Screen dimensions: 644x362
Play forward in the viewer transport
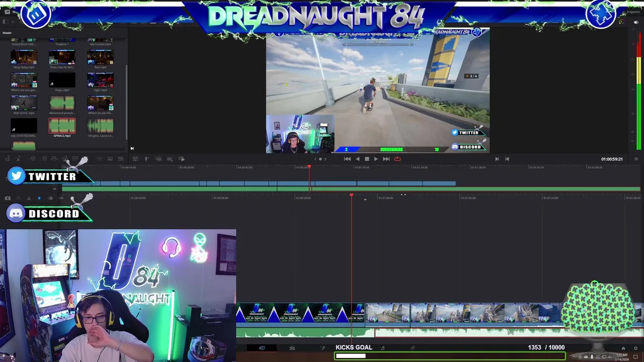click(376, 159)
